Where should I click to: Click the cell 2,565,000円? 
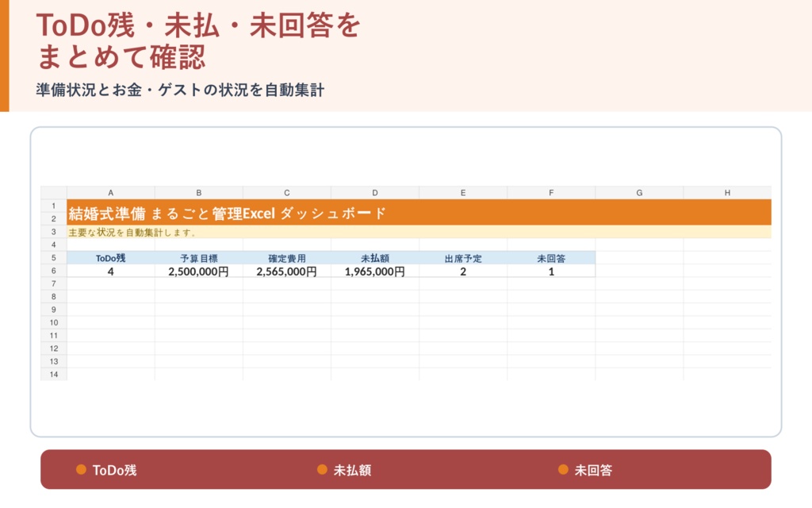coord(287,271)
